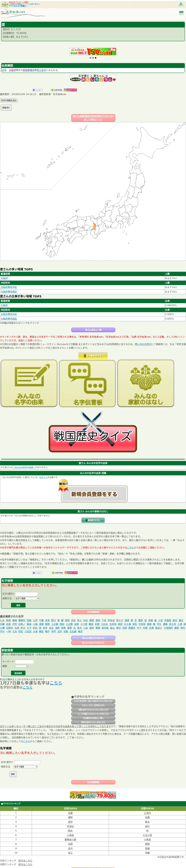Click LINEで送る above the green 名字検索 panel
This screenshot has height=868, width=186.
click(x=57, y=573)
